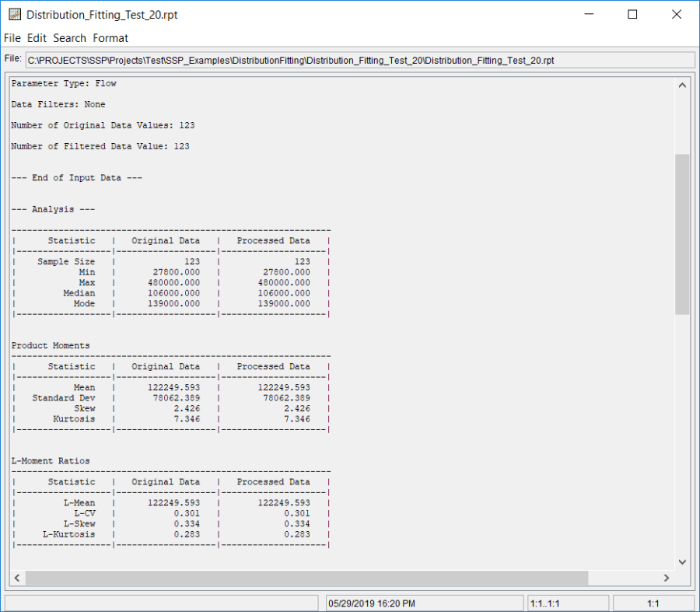
Task: Click 'L-Moment Ratios' heading
Action: point(51,460)
